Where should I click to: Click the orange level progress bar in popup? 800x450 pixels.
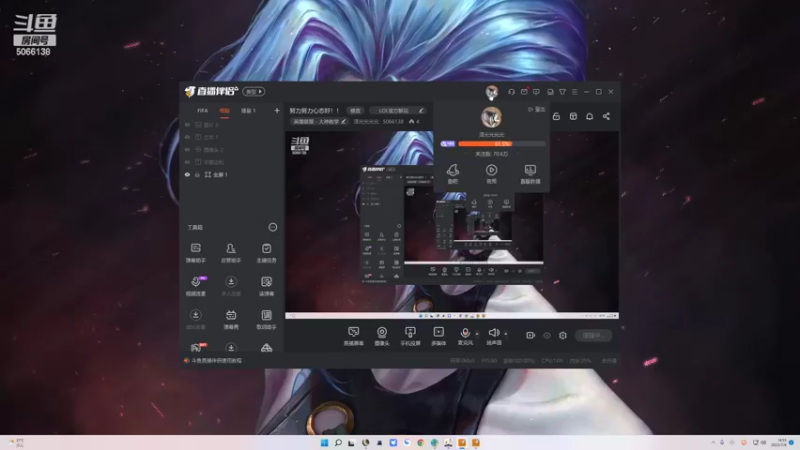[x=502, y=144]
